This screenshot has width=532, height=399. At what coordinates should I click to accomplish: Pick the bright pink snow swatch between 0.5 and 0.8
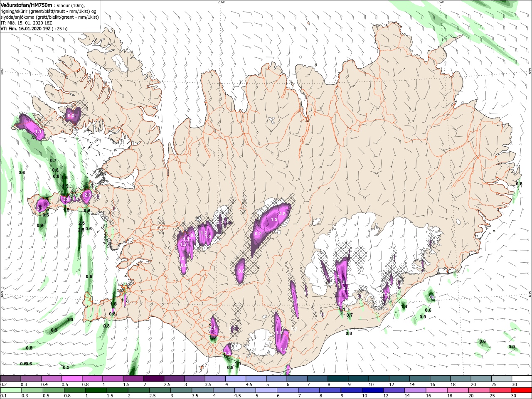tap(71, 379)
